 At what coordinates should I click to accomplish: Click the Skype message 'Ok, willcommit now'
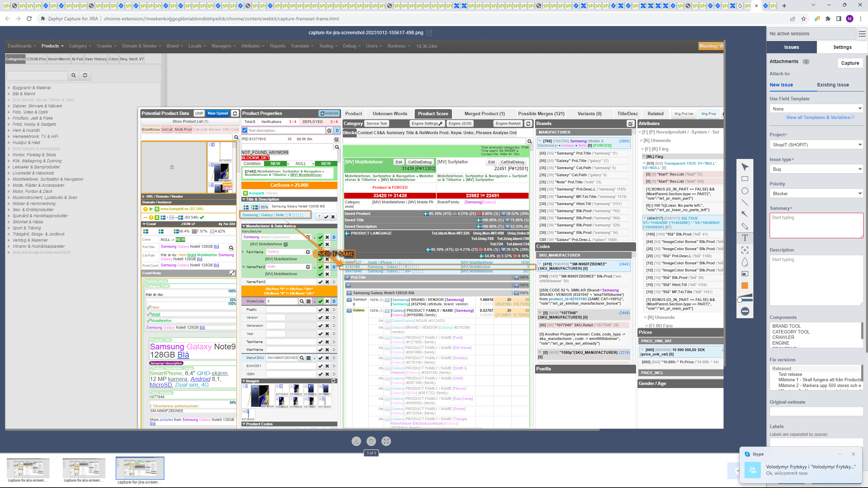787,473
